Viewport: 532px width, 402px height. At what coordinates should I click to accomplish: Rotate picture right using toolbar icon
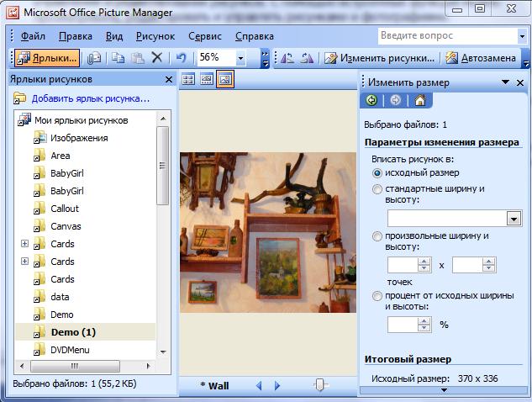tap(308, 58)
